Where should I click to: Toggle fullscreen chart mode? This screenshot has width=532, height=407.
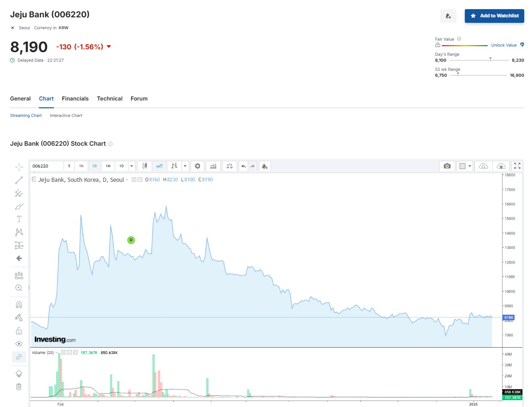click(517, 165)
